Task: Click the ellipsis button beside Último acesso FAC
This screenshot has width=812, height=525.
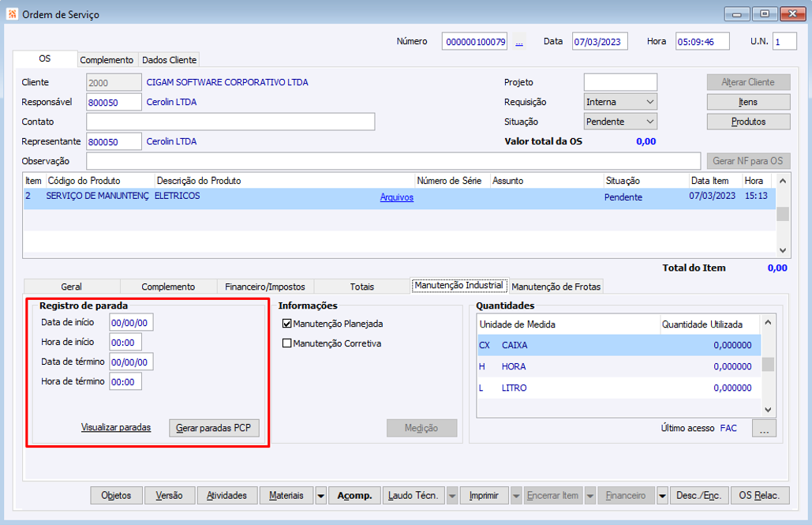Action: click(x=764, y=428)
